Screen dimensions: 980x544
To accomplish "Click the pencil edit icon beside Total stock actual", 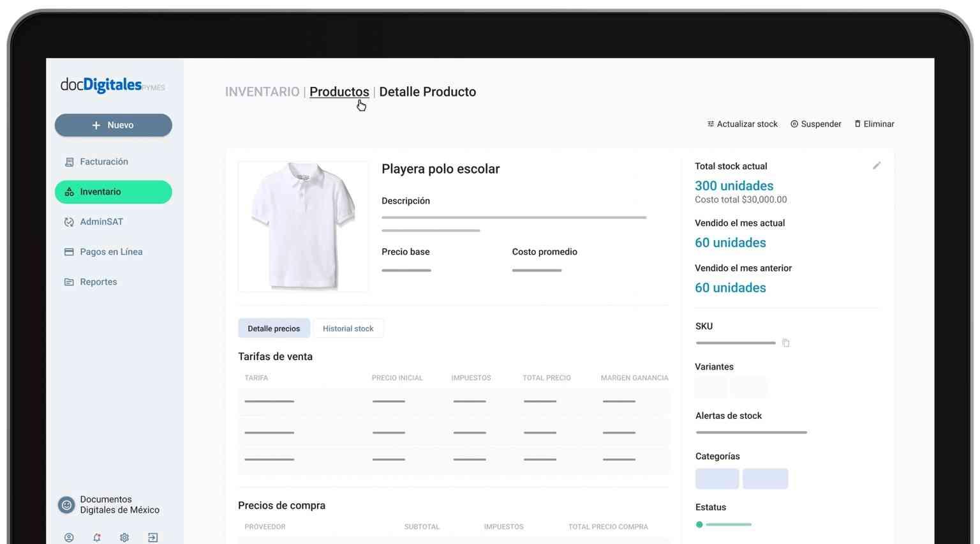I will tap(877, 166).
